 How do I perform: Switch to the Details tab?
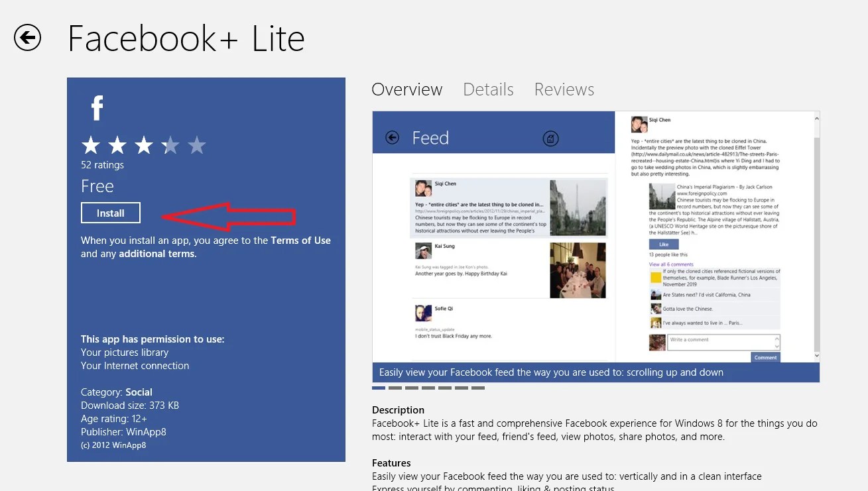coord(488,89)
